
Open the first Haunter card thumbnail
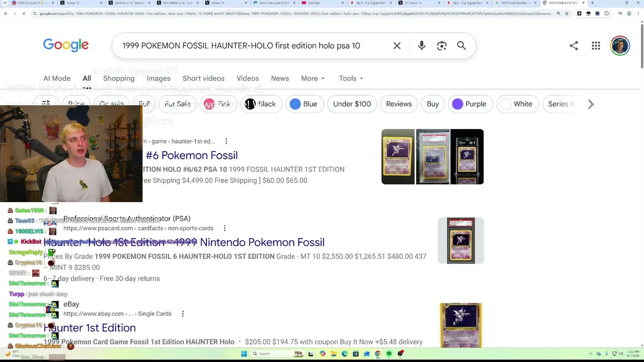point(398,157)
